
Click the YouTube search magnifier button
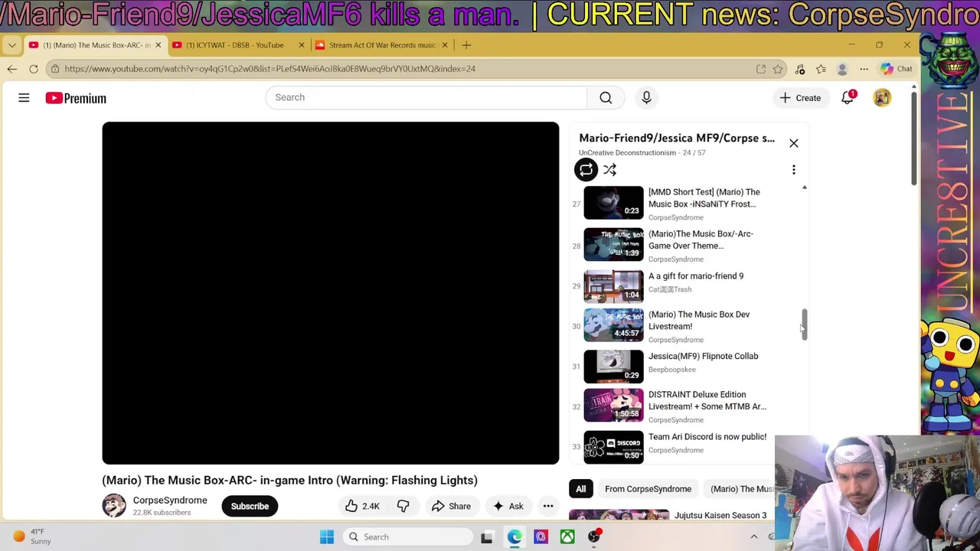coord(606,97)
